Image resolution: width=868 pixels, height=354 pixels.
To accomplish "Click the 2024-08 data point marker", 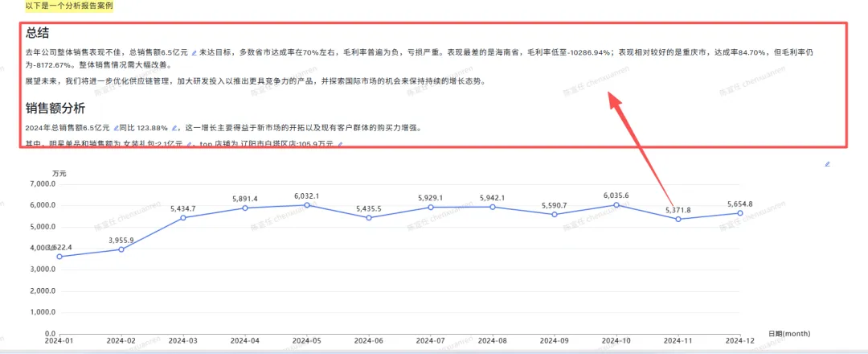I will (x=493, y=207).
